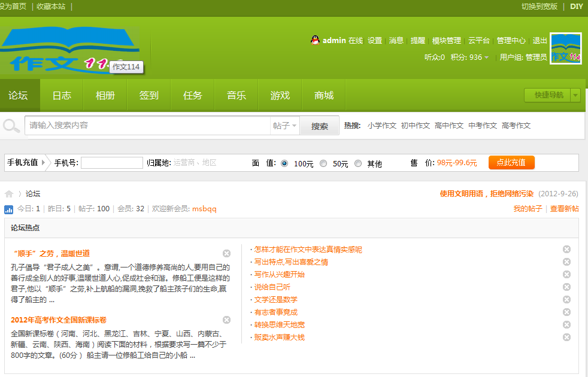The image size is (588, 377).
Task: Remove the "顺手"之劳，温暖世道 hot topic
Action: 226,254
